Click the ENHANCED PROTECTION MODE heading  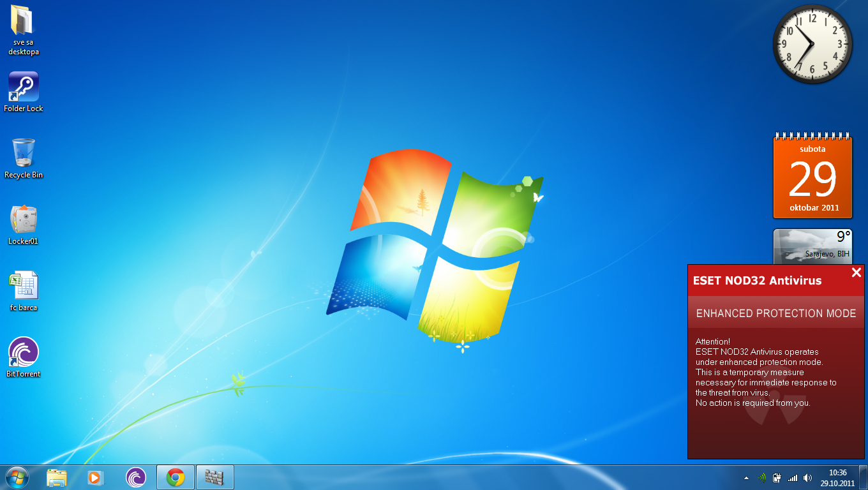[776, 313]
